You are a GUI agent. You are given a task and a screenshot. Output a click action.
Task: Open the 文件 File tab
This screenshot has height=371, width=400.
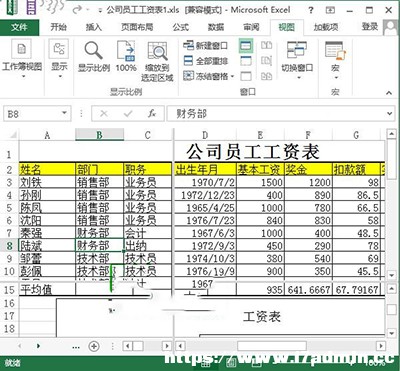pos(19,27)
